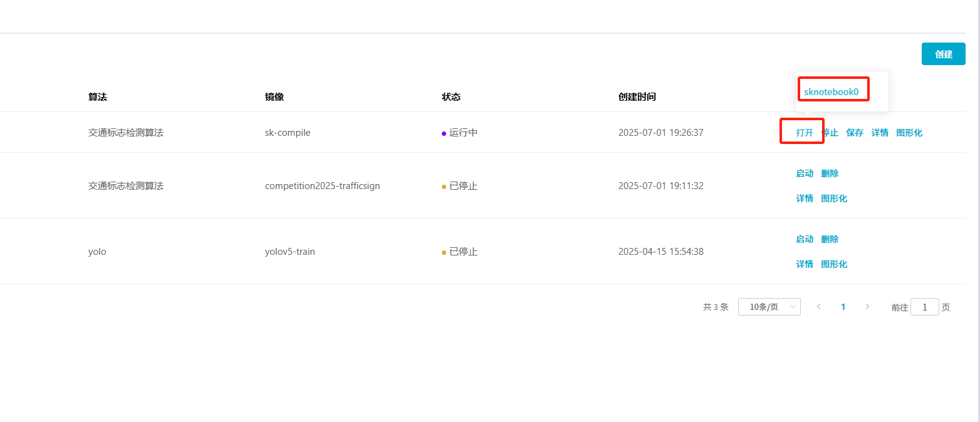View 详情 for the sk-compile row

(x=880, y=133)
